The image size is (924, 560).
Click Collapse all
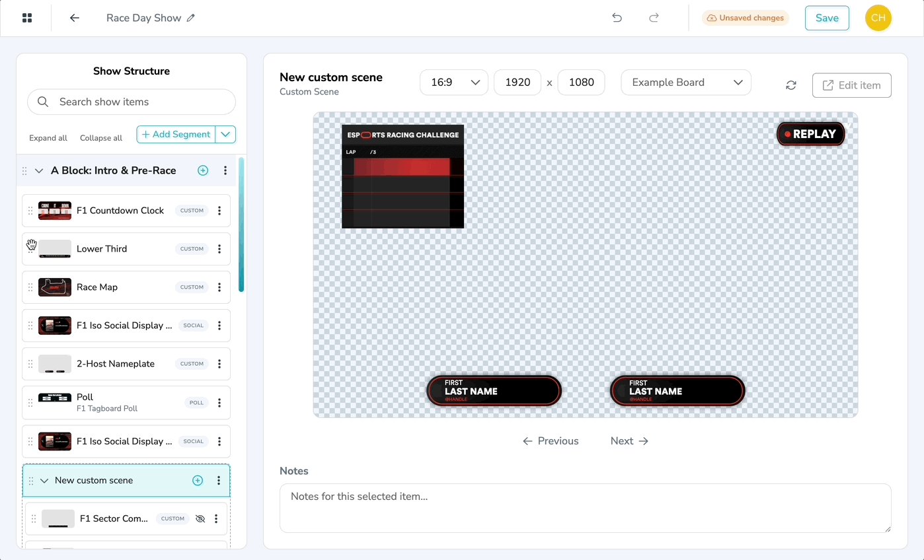(x=101, y=138)
